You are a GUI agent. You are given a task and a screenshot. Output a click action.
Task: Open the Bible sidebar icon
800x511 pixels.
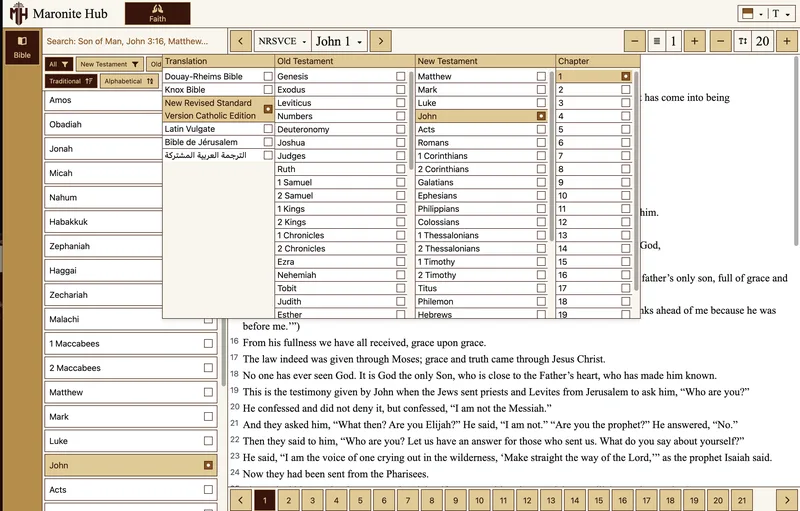(22, 47)
